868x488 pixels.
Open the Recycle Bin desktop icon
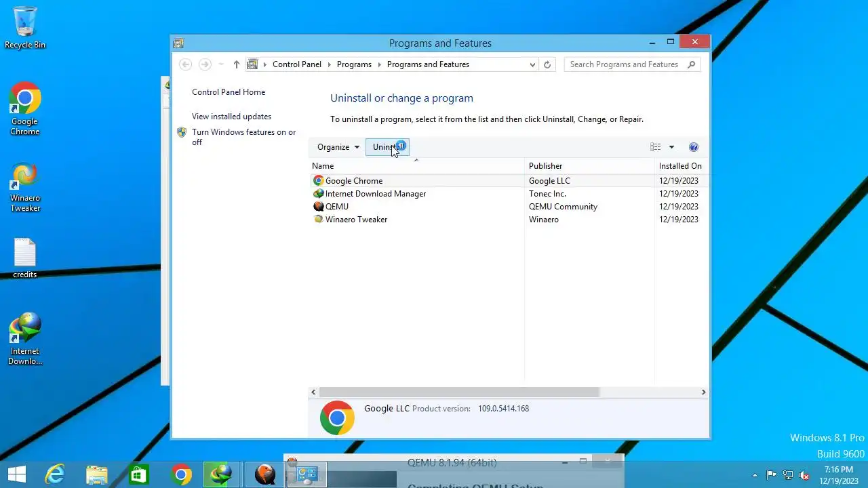pyautogui.click(x=25, y=28)
